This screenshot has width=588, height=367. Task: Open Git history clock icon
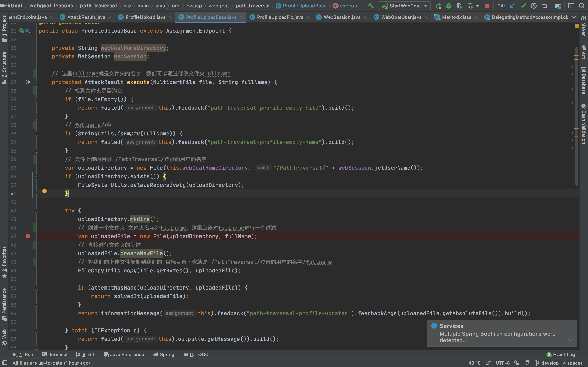[533, 6]
